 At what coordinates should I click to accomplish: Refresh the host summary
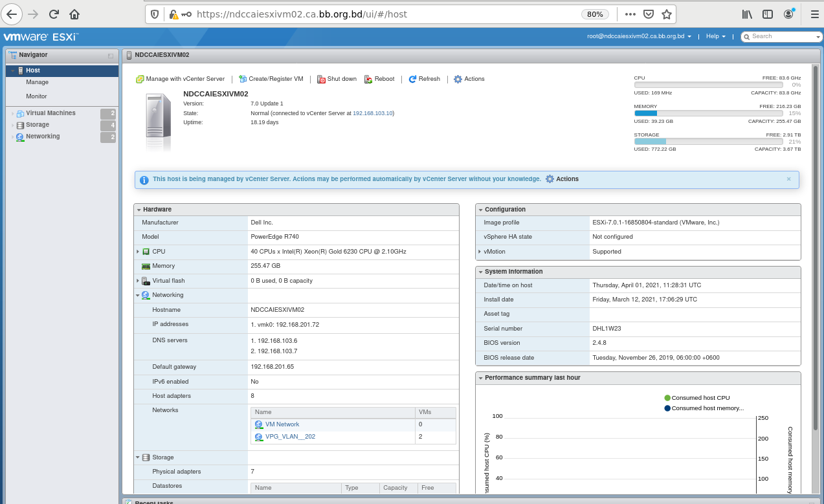point(425,79)
